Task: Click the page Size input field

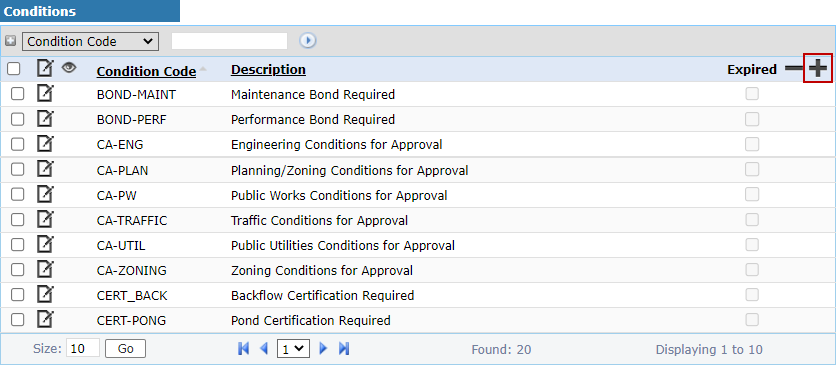Action: [x=83, y=348]
